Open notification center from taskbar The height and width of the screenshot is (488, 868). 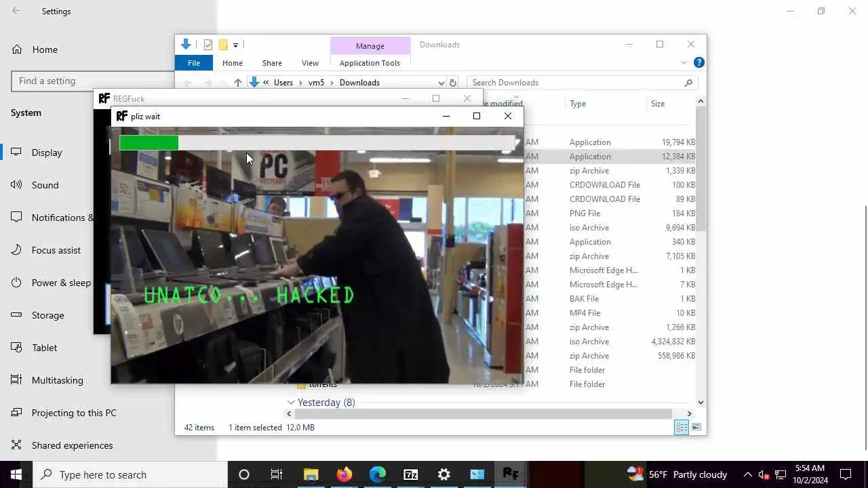[846, 474]
